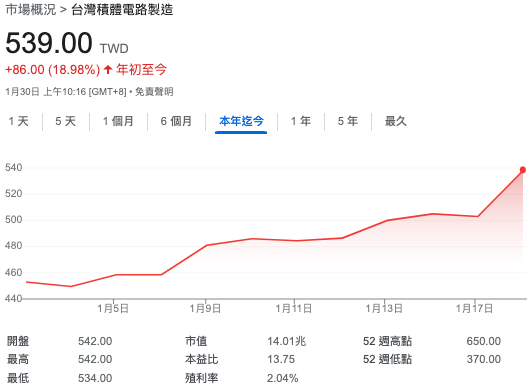Image resolution: width=530 pixels, height=390 pixels.
Task: Click the red up arrow icon
Action: click(108, 70)
